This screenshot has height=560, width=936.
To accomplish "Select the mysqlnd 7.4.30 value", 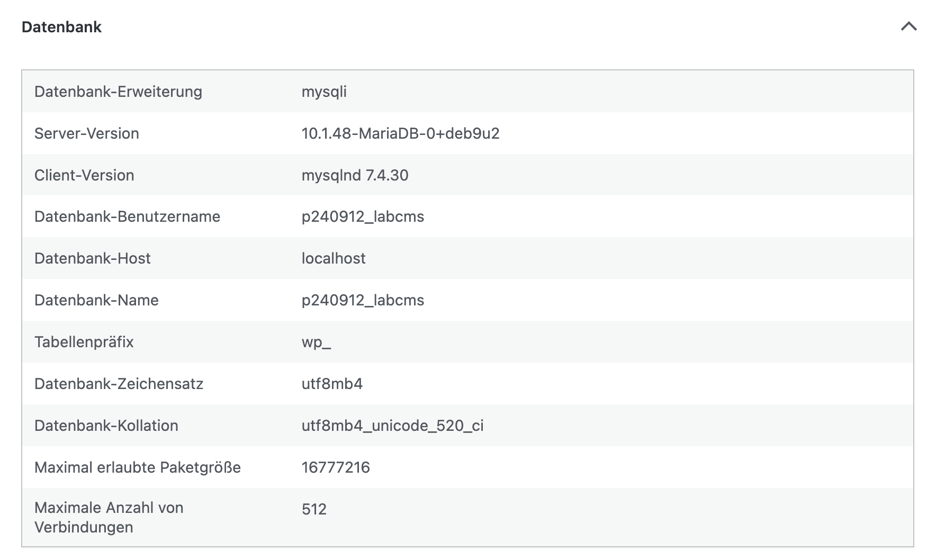I will (355, 175).
